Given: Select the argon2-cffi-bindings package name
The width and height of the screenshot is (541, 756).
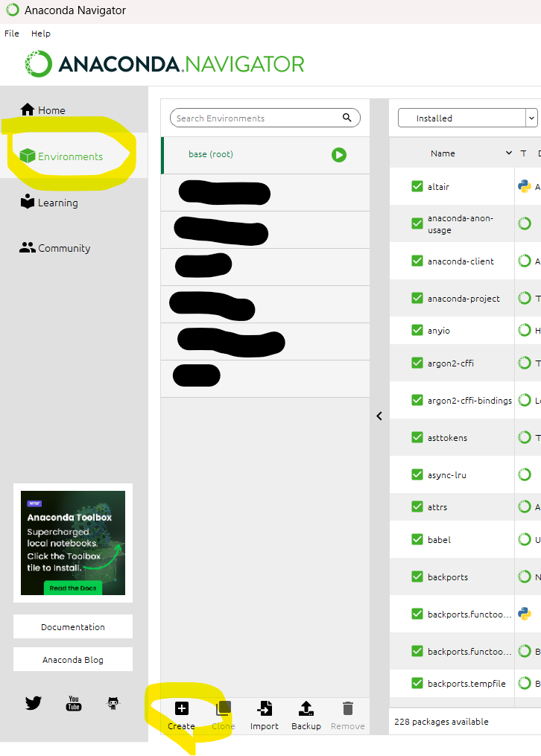Looking at the screenshot, I should [469, 401].
